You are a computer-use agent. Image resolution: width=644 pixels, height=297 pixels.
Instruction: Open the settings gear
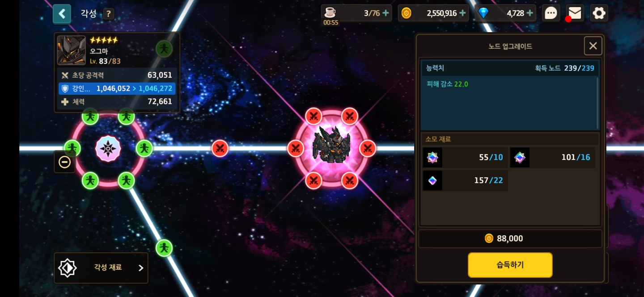(x=599, y=13)
